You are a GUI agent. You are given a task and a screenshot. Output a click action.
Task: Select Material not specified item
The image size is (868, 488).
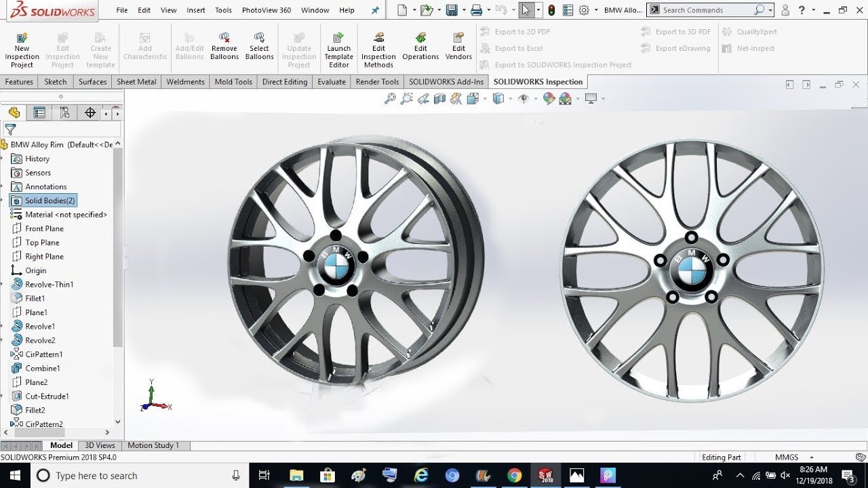[59, 215]
